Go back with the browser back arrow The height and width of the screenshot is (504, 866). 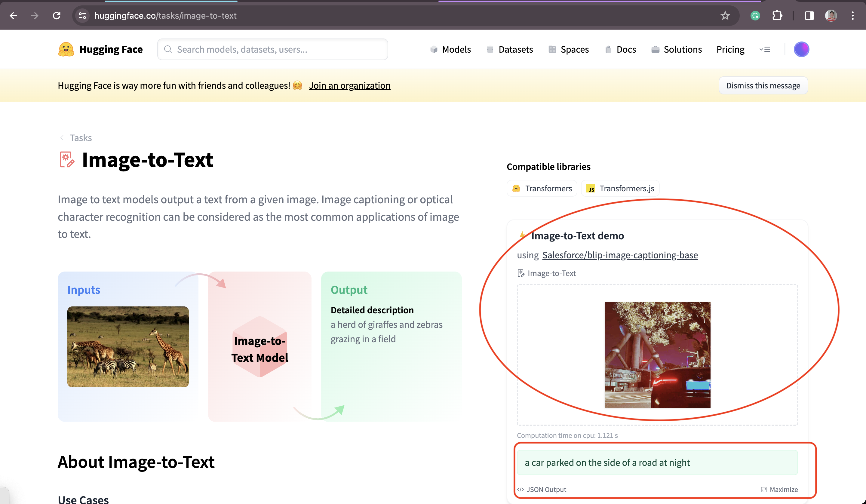(14, 15)
